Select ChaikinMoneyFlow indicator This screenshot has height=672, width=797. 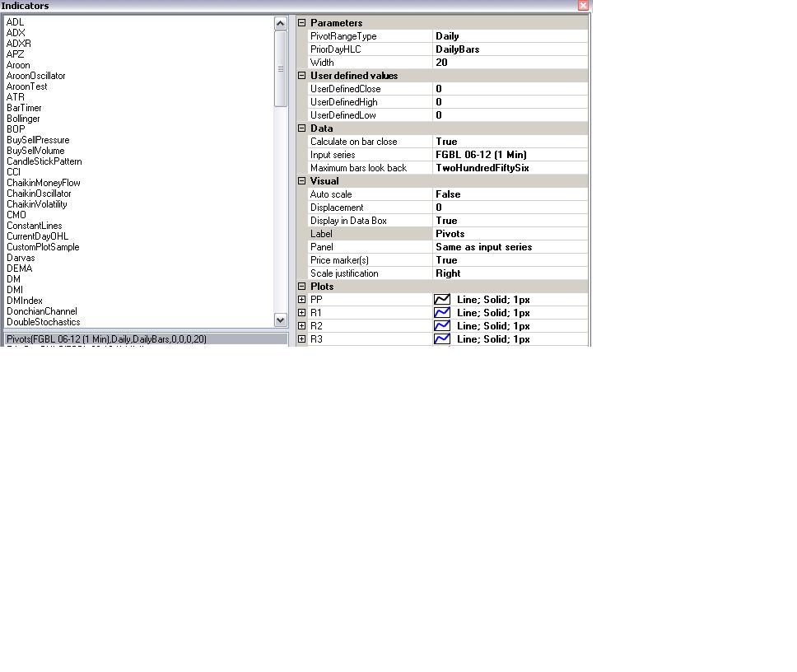(43, 183)
